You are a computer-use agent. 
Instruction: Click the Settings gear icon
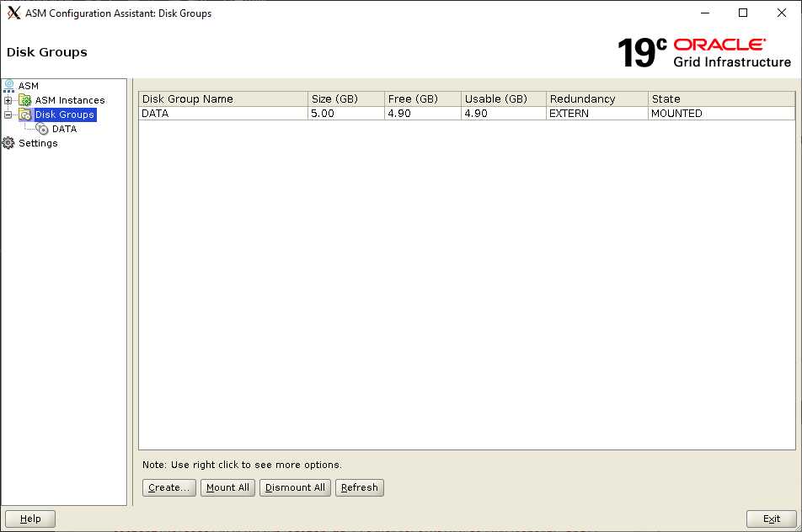8,143
